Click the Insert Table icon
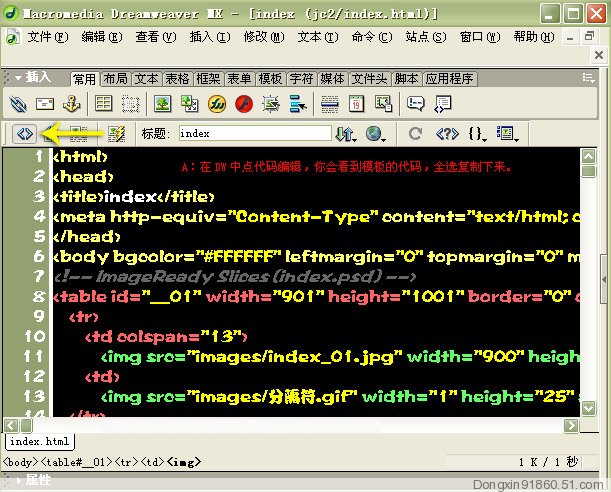 click(104, 104)
